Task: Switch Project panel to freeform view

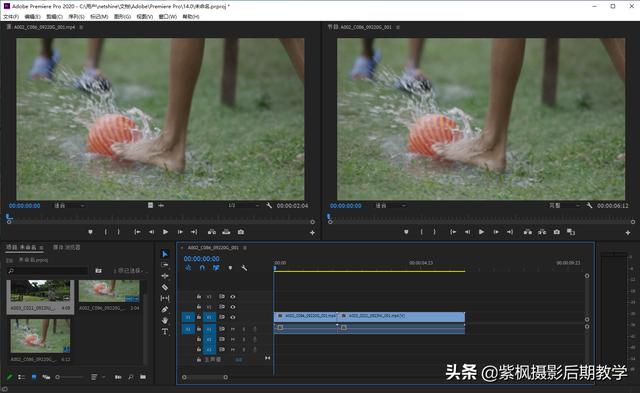Action: click(46, 377)
